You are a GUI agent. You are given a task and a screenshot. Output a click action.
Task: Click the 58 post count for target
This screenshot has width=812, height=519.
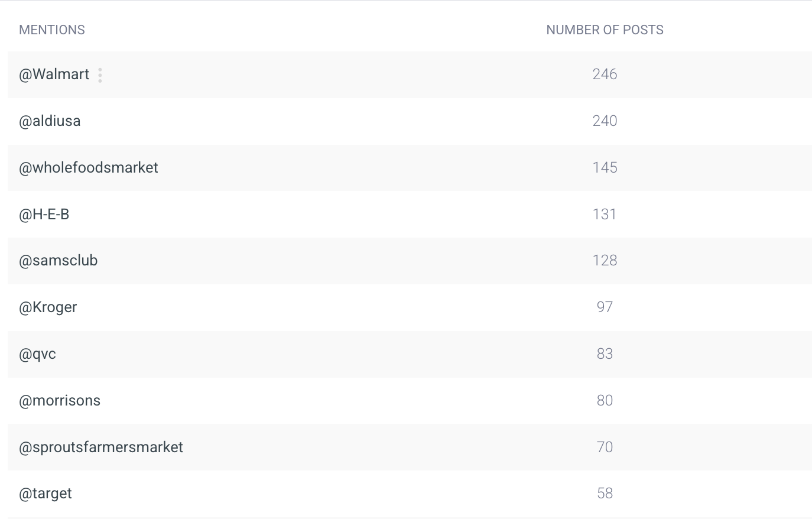(605, 494)
